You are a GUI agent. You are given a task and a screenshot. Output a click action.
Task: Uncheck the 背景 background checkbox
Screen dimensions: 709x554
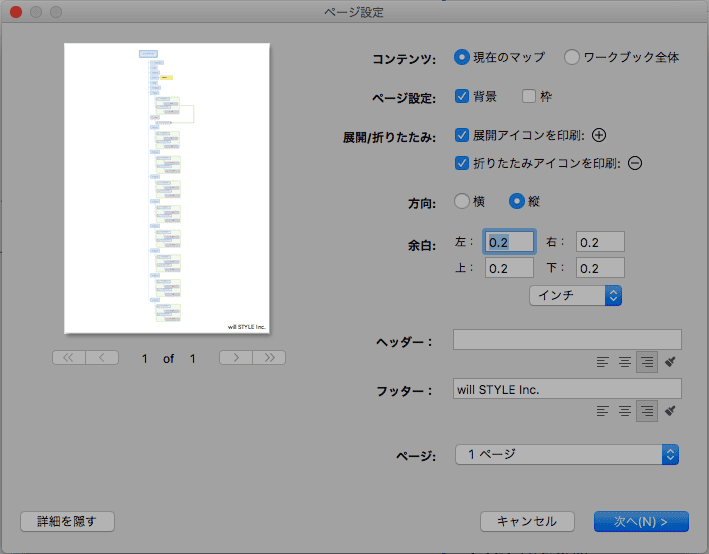point(462,96)
